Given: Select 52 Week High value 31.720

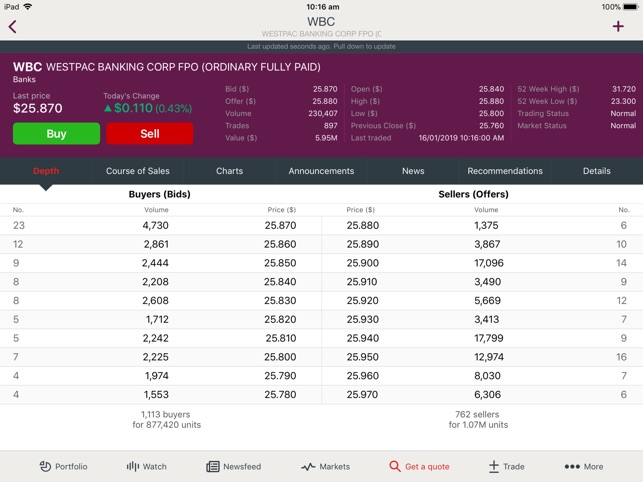Looking at the screenshot, I should point(624,89).
